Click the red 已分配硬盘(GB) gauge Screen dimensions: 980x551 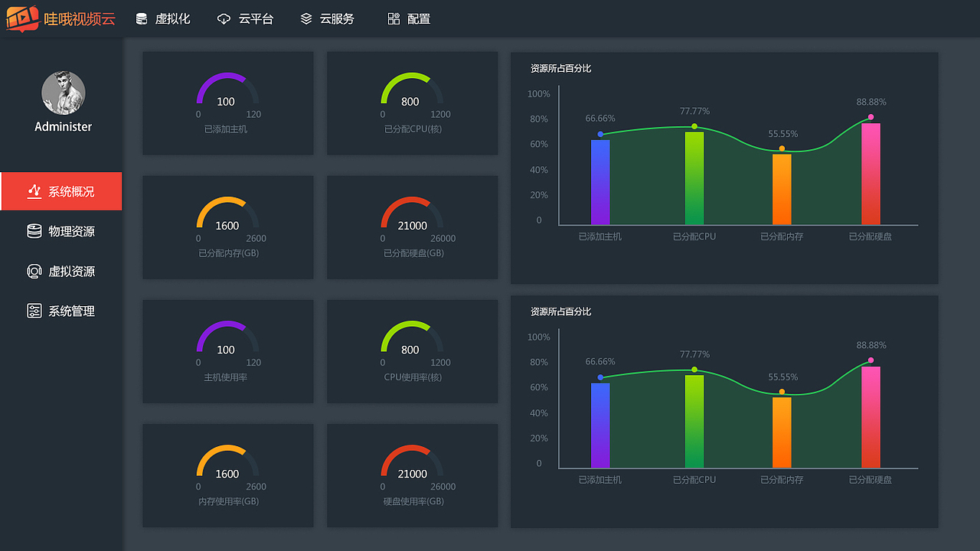tap(412, 213)
